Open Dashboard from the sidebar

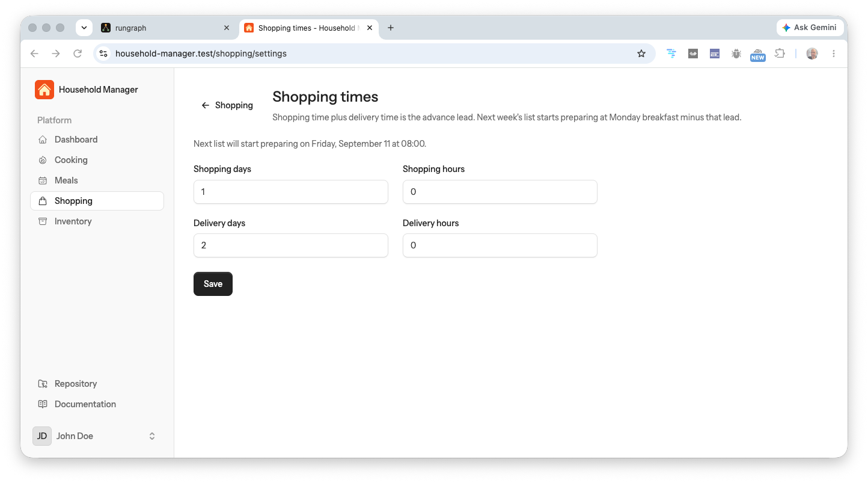(97, 140)
